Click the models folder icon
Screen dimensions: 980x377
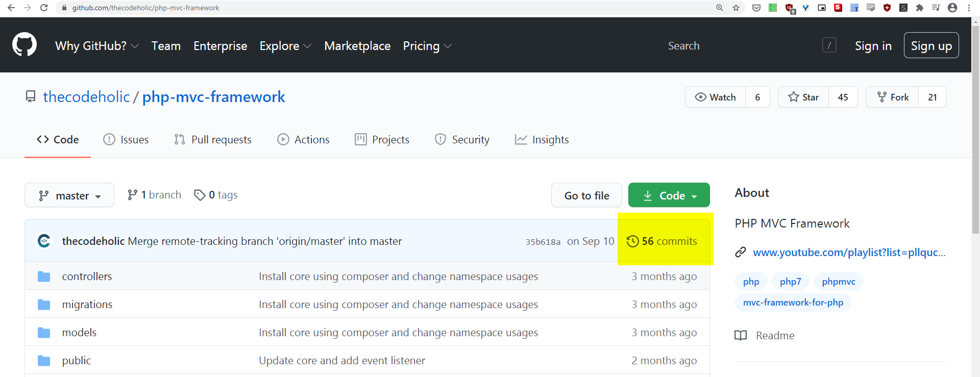pos(44,333)
